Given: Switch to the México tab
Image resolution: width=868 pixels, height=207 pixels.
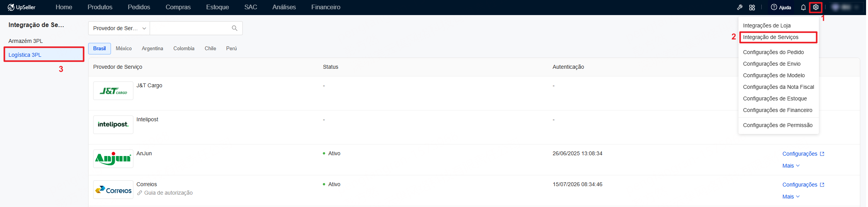Looking at the screenshot, I should 124,48.
